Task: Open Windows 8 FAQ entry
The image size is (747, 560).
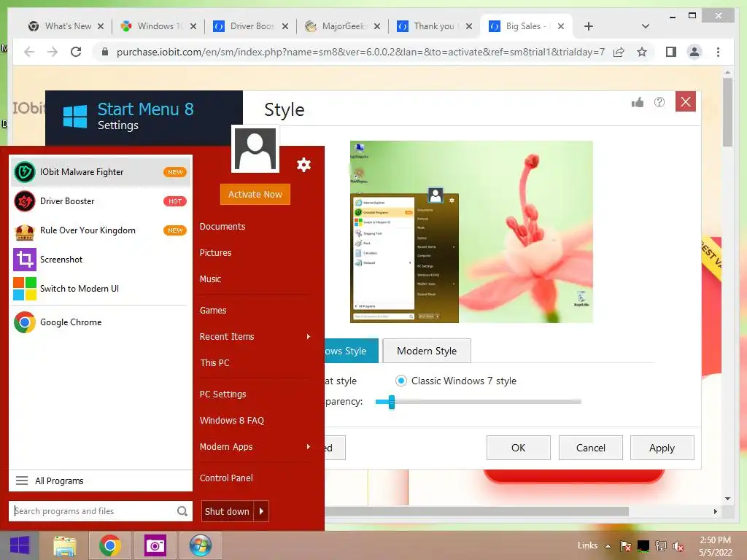Action: click(231, 421)
